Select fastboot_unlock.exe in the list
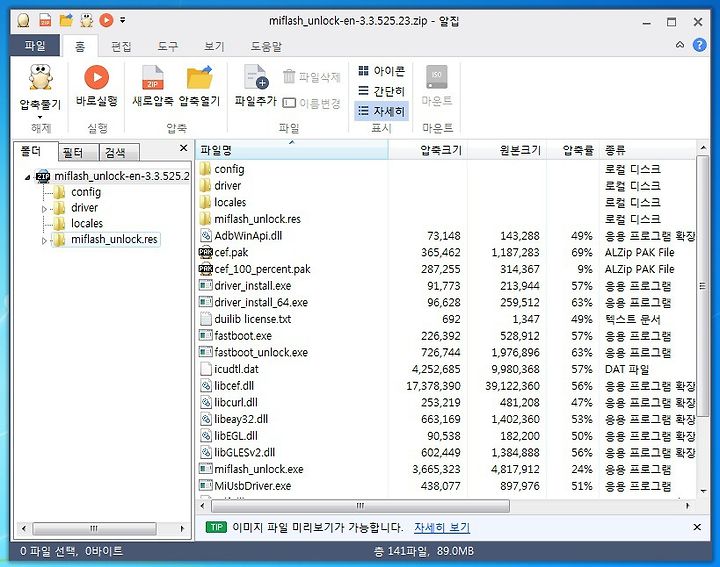Viewport: 720px width, 567px height. pos(261,352)
